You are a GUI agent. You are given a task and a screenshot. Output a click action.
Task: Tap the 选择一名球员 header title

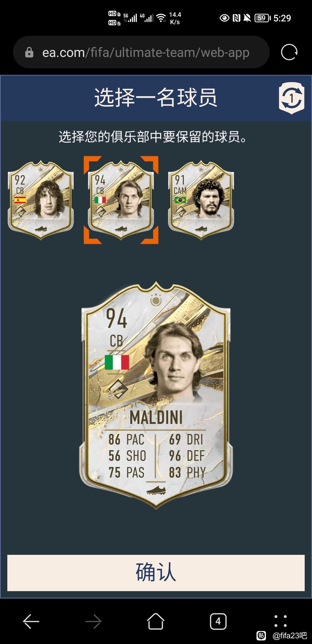pyautogui.click(x=156, y=98)
